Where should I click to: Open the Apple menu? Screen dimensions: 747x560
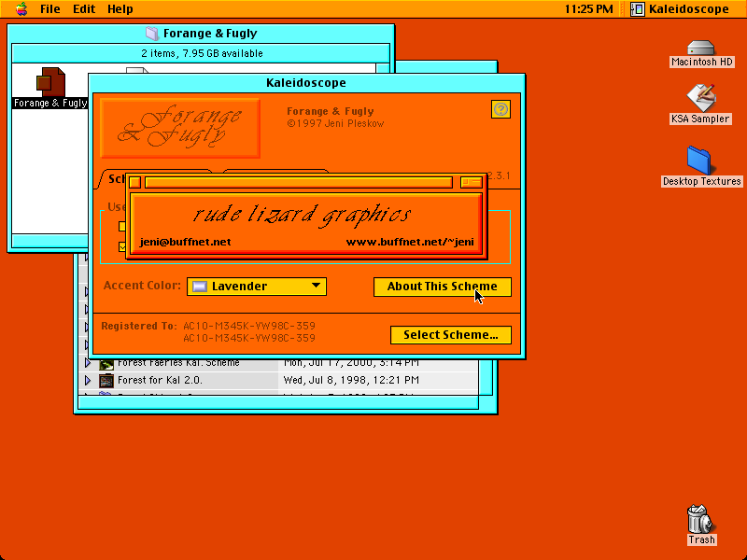(x=21, y=9)
